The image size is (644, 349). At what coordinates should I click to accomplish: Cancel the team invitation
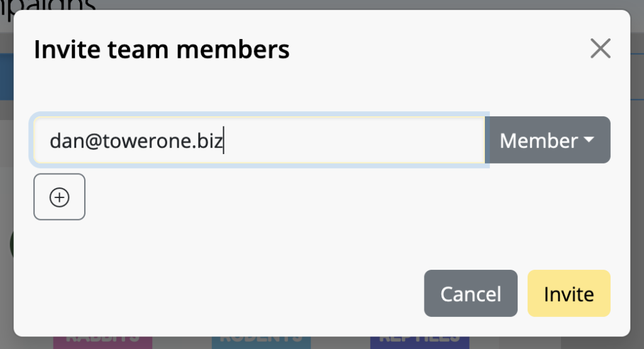[x=470, y=293]
